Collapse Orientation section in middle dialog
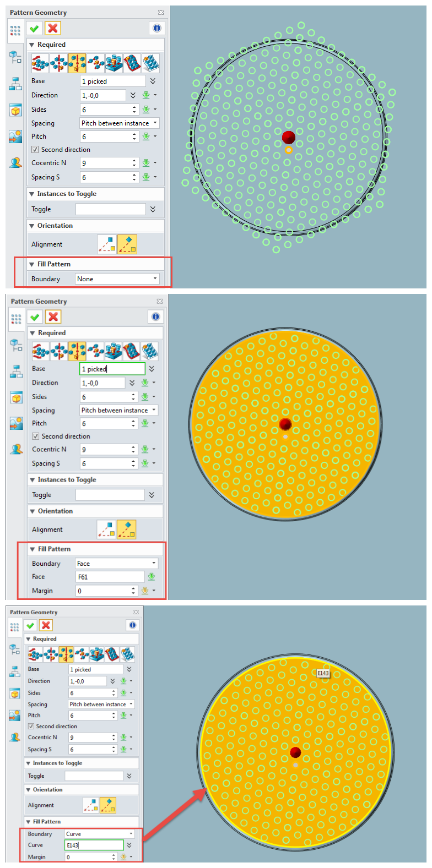The width and height of the screenshot is (432, 868). 33,511
